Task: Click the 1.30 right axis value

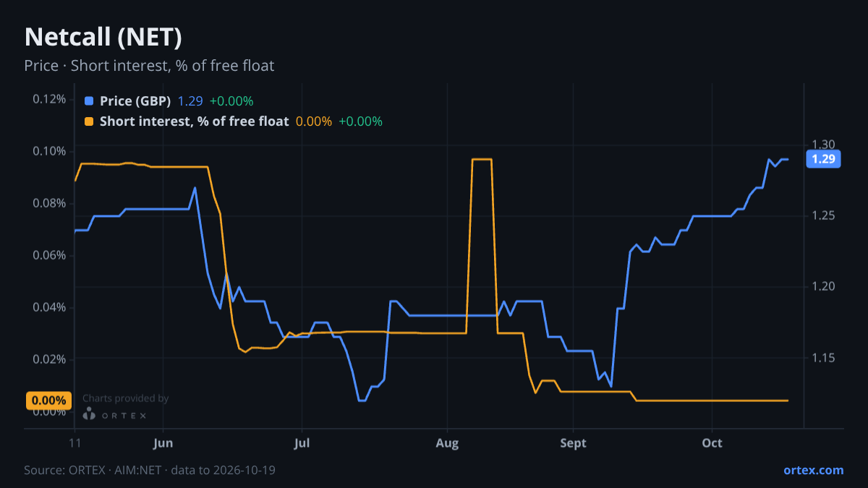Action: click(x=824, y=144)
